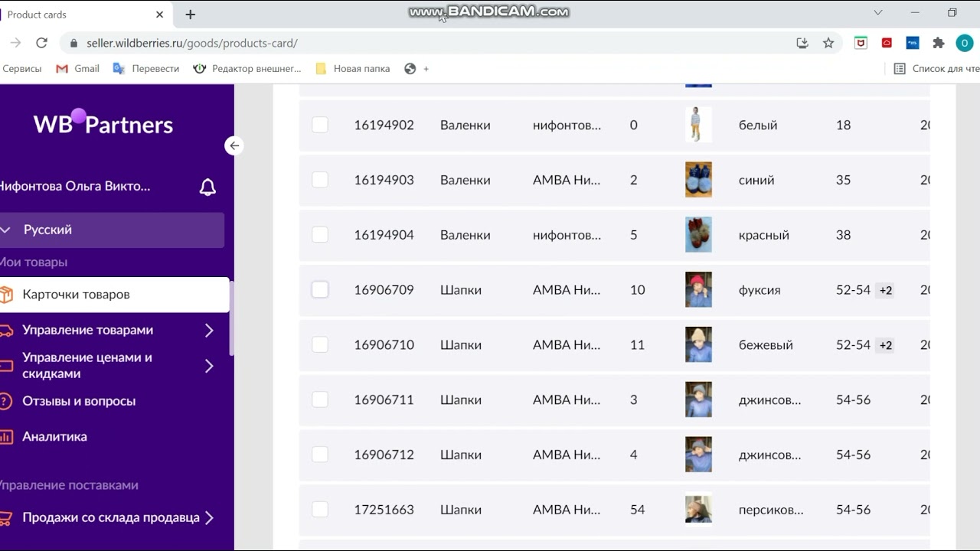The width and height of the screenshot is (980, 551).
Task: Close the Product cards tab
Action: 159,15
